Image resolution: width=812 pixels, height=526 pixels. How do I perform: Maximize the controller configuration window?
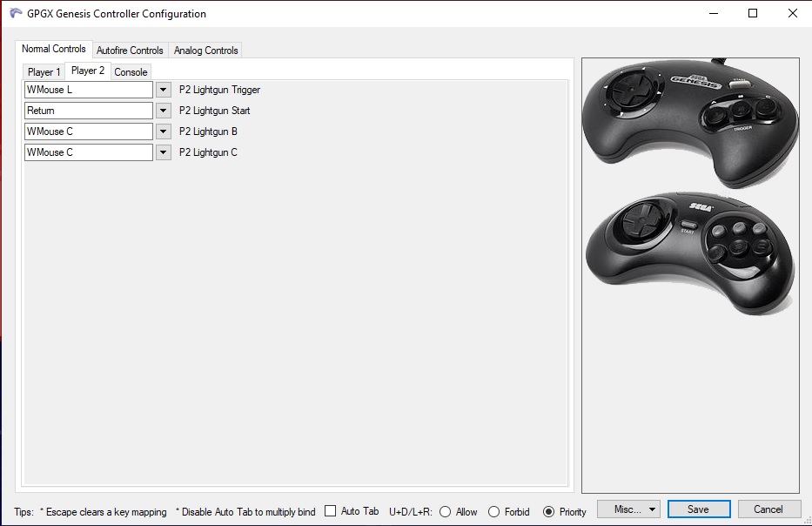tap(753, 13)
